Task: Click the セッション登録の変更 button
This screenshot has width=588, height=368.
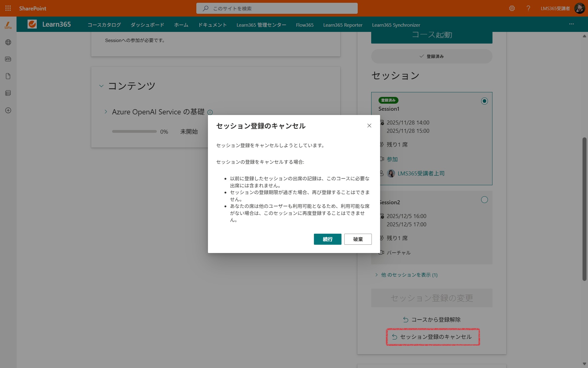Action: pyautogui.click(x=432, y=298)
